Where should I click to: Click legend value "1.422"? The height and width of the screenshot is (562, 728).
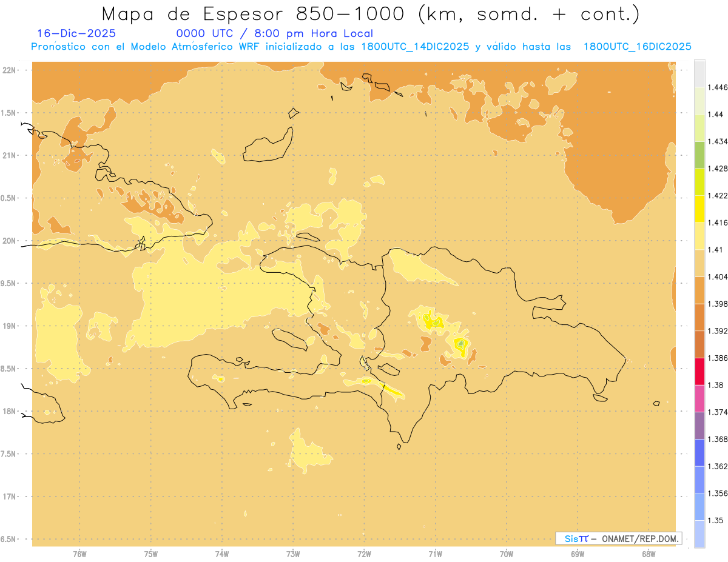pyautogui.click(x=718, y=195)
